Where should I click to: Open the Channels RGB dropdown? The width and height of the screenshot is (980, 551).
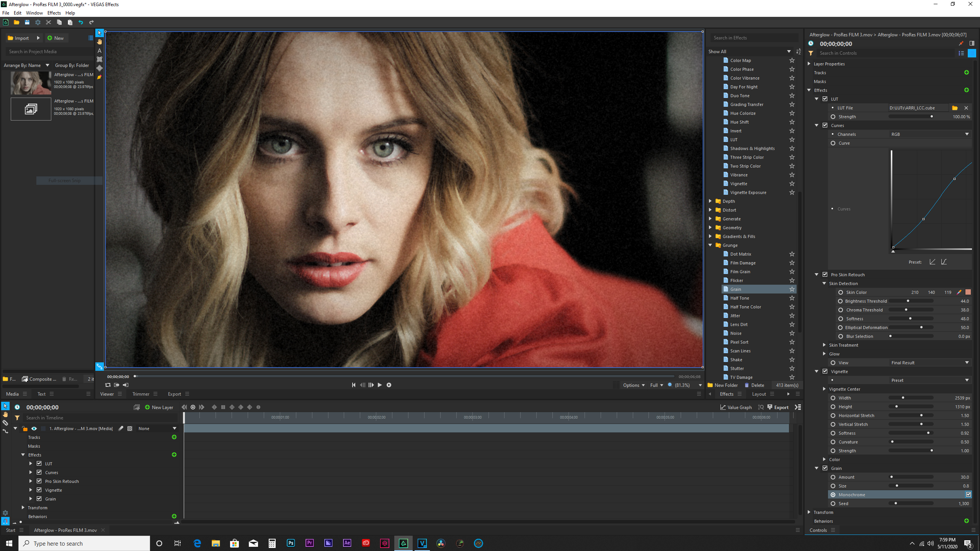coord(930,134)
